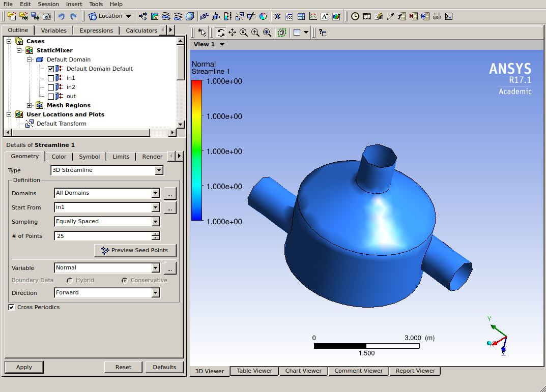Open the Start From dropdown
Screen dimensions: 546x392
point(156,207)
